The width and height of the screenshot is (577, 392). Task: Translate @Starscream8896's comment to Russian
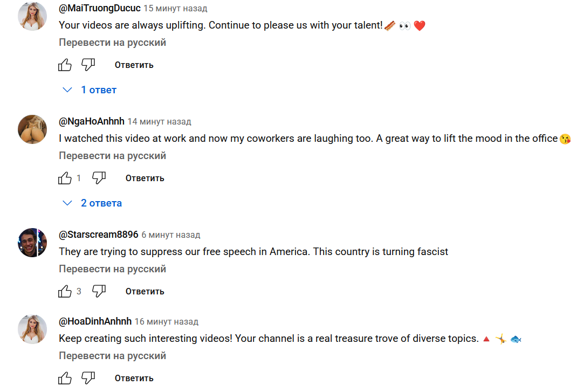click(112, 269)
